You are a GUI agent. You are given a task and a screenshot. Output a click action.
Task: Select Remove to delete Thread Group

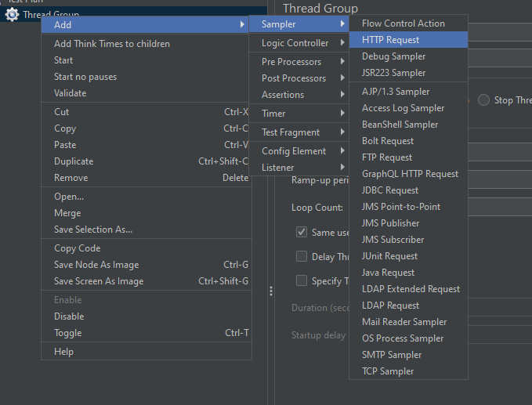coord(146,178)
